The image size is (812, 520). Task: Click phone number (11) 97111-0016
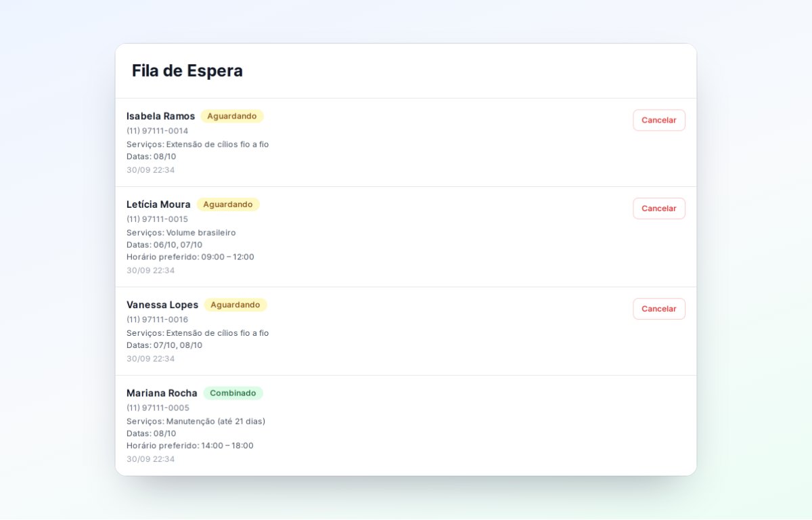[158, 320]
